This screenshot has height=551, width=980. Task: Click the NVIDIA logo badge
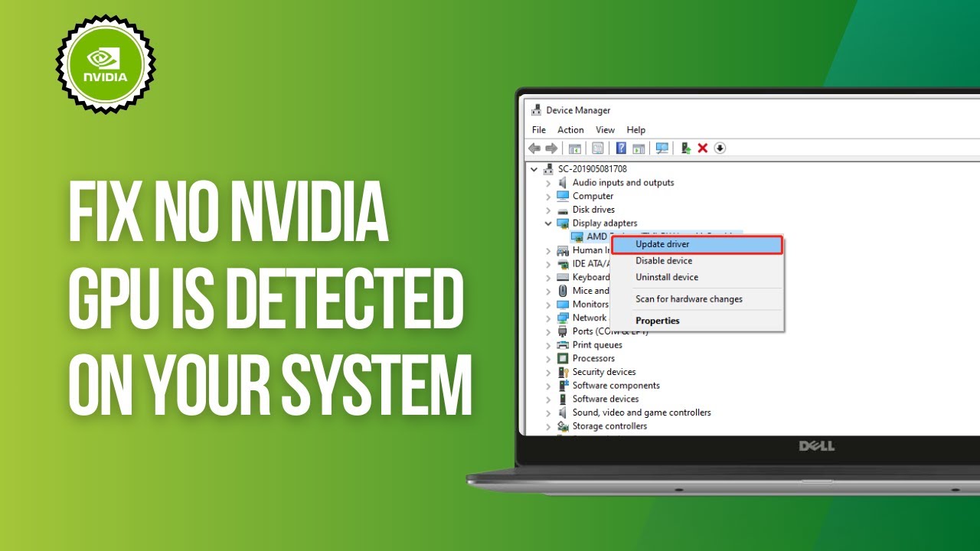pyautogui.click(x=106, y=64)
